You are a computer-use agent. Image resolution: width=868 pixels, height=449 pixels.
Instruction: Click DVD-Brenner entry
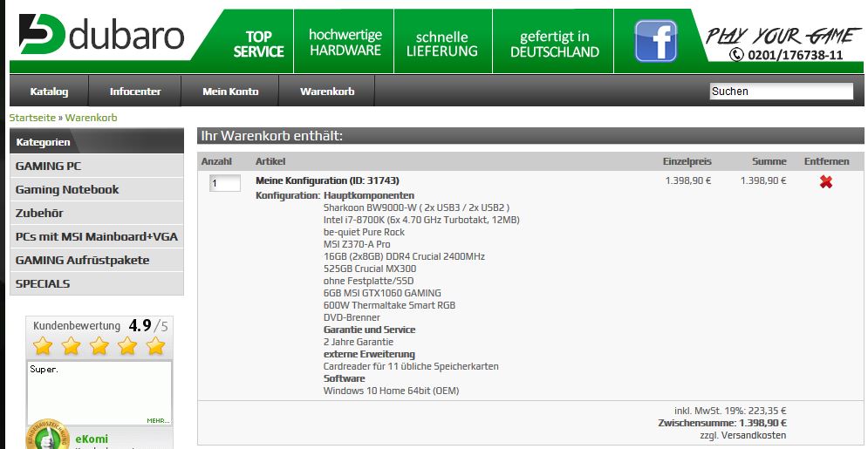click(352, 317)
